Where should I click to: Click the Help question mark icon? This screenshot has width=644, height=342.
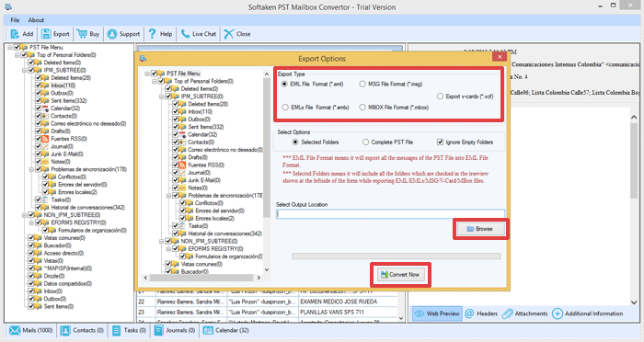point(153,34)
